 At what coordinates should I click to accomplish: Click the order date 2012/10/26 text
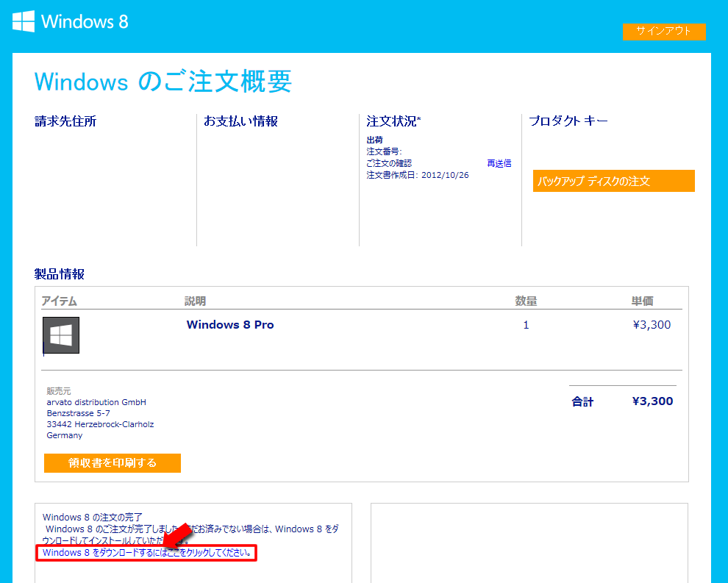[445, 175]
